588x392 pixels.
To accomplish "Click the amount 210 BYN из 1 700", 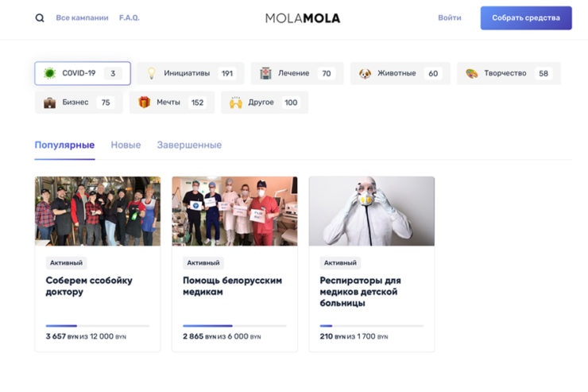I will (354, 336).
